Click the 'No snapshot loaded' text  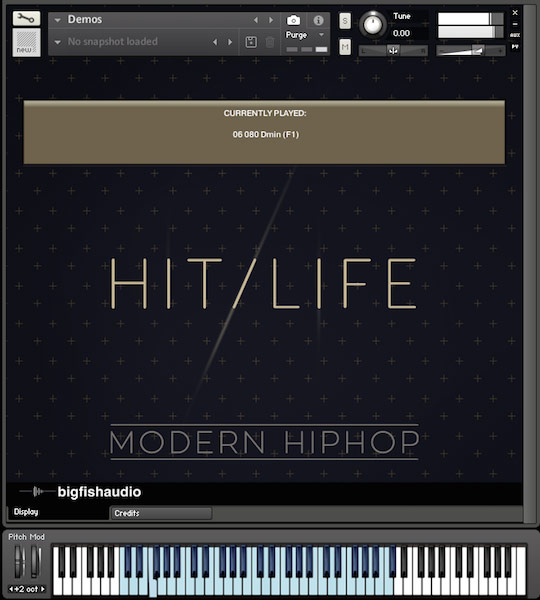[113, 41]
